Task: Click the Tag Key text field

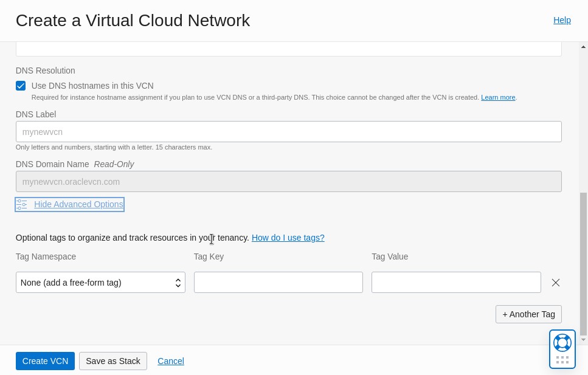Action: [x=278, y=282]
